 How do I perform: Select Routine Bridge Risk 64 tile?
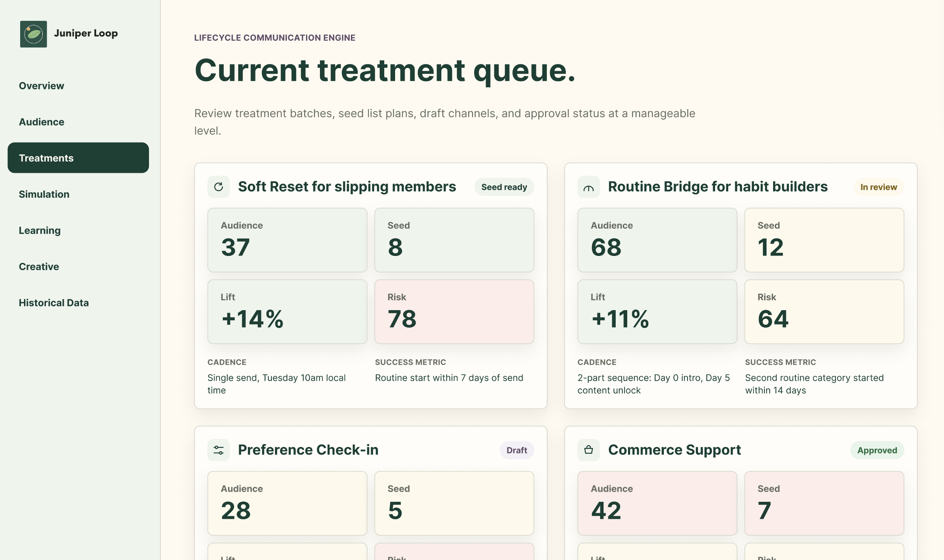point(824,311)
